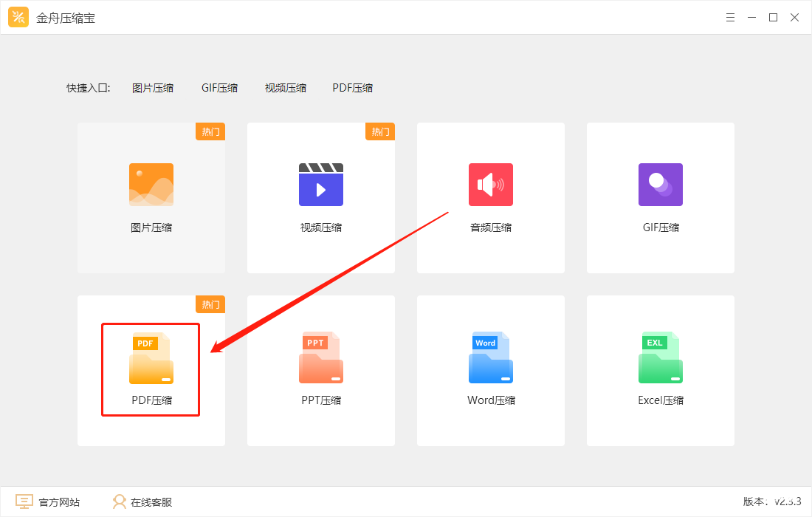Open the Word压缩 compression tool
Screen dimensions: 812x517
490,358
